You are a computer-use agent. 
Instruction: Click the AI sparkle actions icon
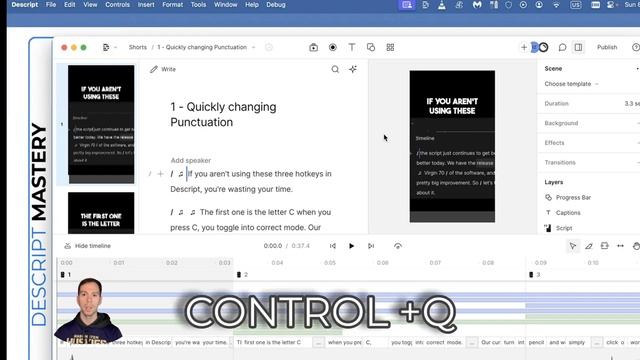tap(353, 69)
